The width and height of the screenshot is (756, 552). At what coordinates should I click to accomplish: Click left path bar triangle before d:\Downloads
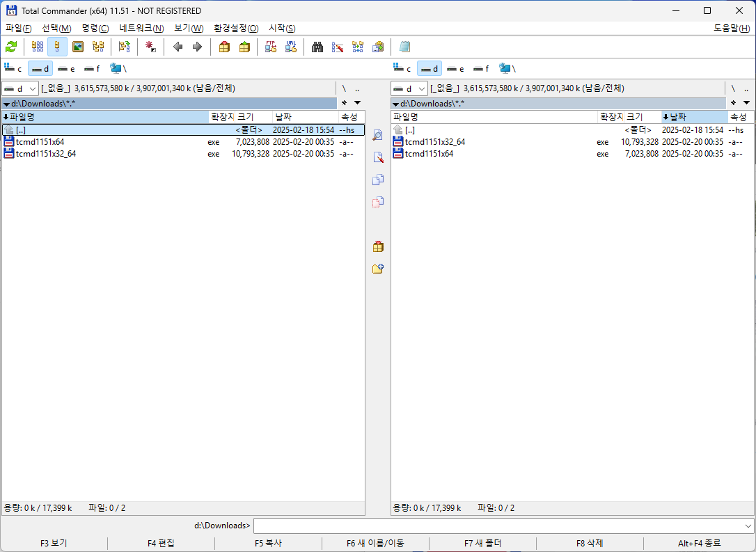tap(6, 104)
